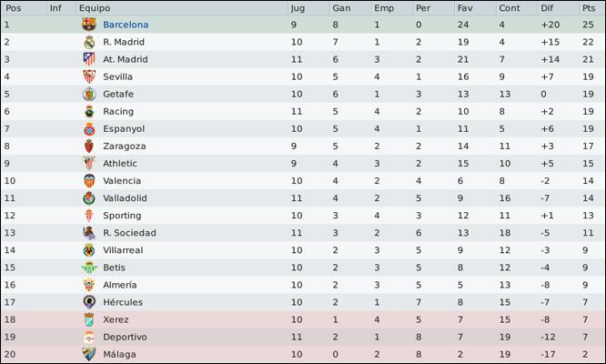Click the Málaga club crest
This screenshot has width=606, height=364.
[x=89, y=354]
